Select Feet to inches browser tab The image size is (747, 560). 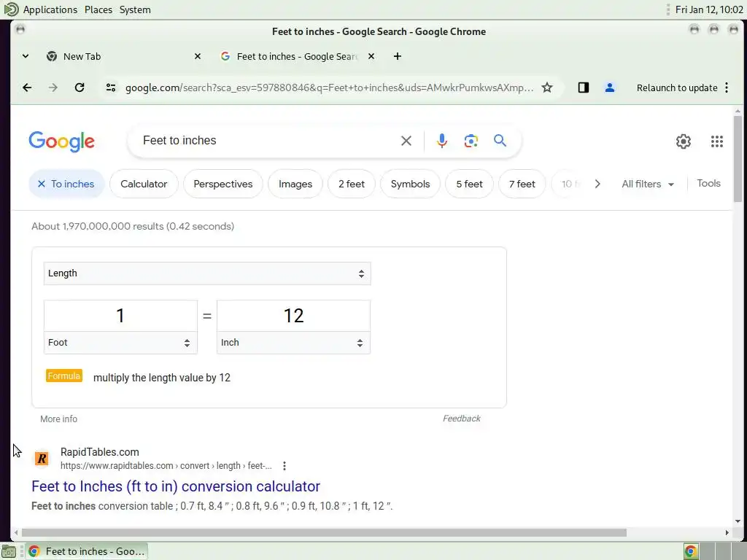coord(298,56)
